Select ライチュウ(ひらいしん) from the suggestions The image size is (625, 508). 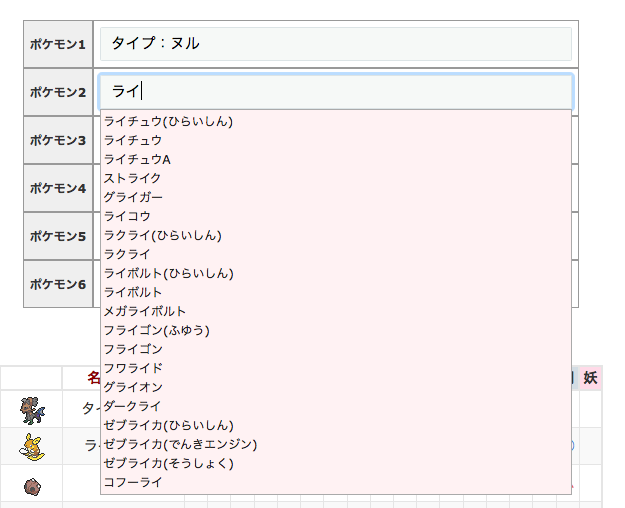tap(336, 121)
